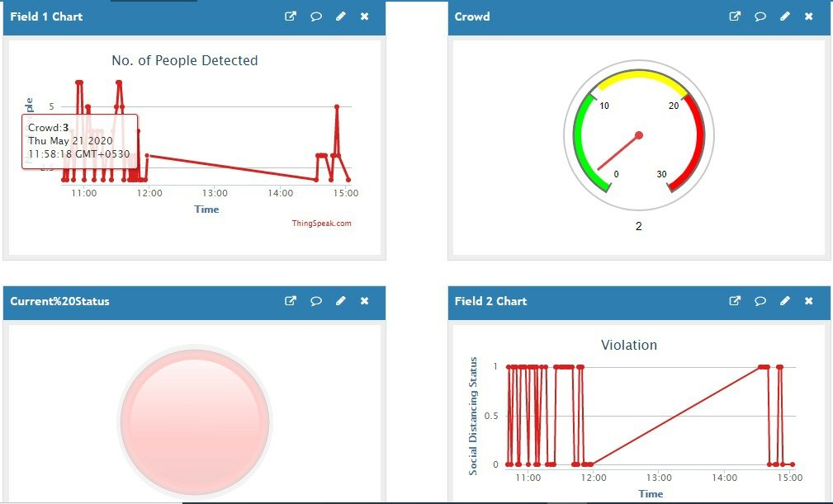Screen dimensions: 833x504
Task: Click the Current%20Status widget title
Action: [59, 301]
